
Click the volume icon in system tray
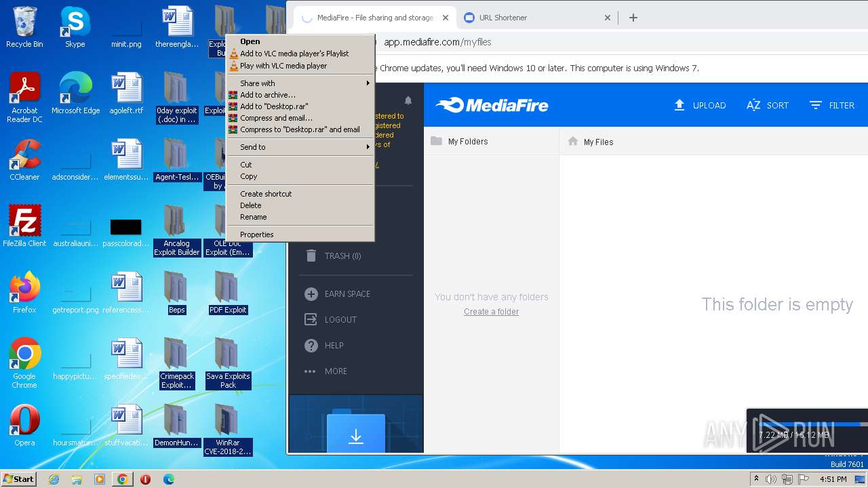pos(771,479)
